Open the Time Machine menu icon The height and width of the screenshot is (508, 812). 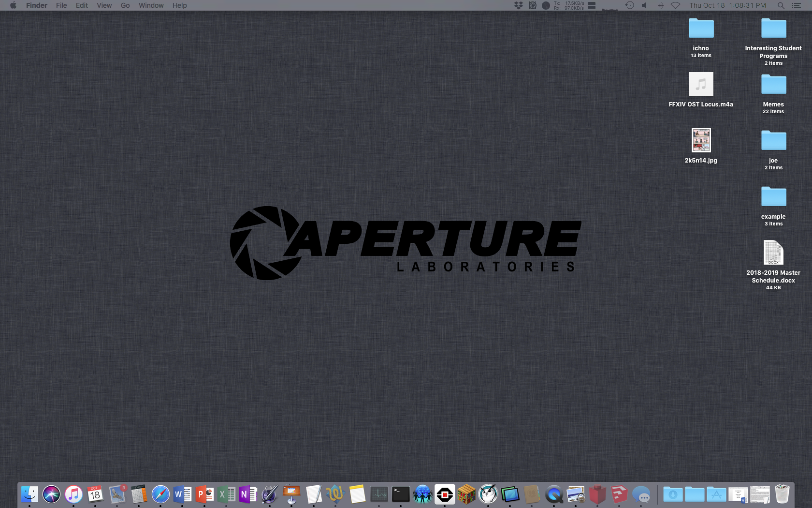(x=629, y=5)
